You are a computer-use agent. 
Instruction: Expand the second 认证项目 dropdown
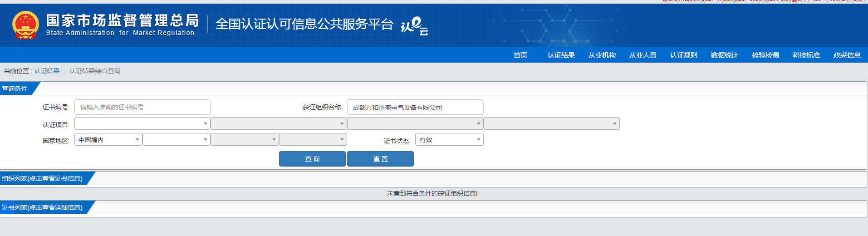tap(279, 123)
